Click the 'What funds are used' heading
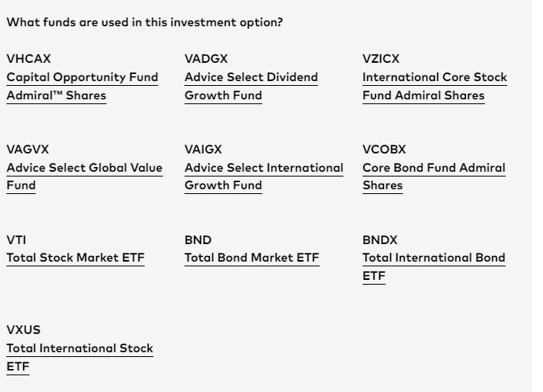Image resolution: width=543 pixels, height=392 pixels. 145,22
